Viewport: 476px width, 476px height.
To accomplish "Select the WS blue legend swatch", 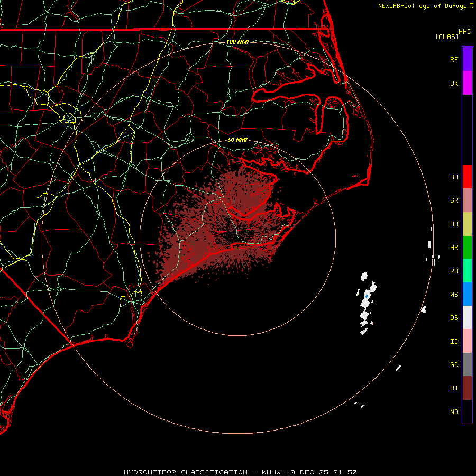I will tap(467, 294).
